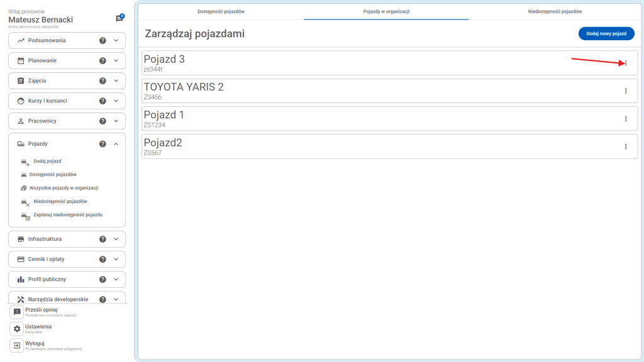Open Zaplanuj niedostępność pojazdu in sidebar

pyautogui.click(x=67, y=215)
